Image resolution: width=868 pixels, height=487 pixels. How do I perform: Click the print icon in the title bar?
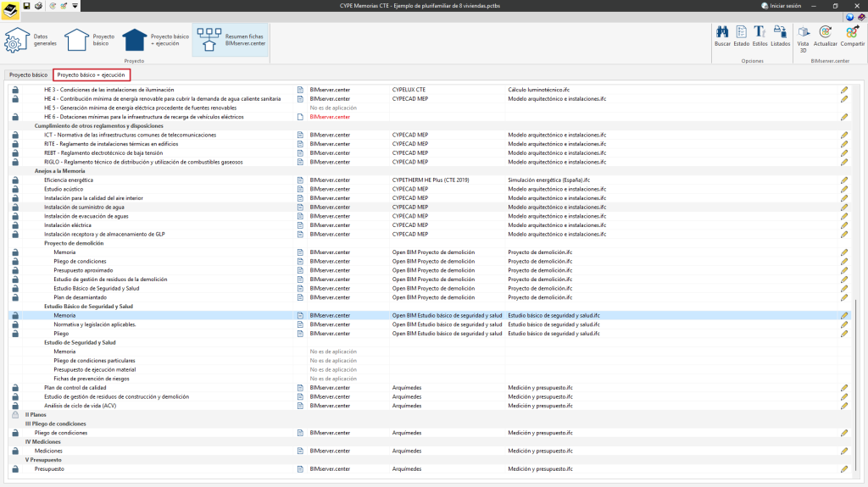pyautogui.click(x=38, y=6)
